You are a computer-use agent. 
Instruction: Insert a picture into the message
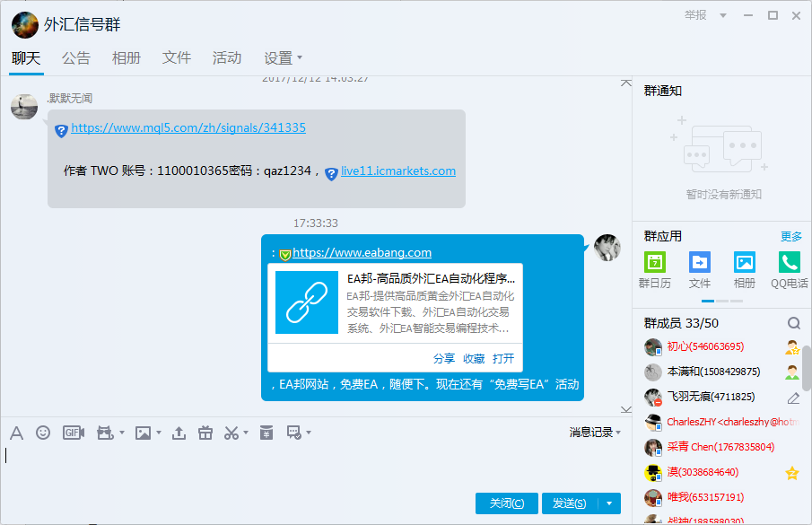tap(143, 433)
